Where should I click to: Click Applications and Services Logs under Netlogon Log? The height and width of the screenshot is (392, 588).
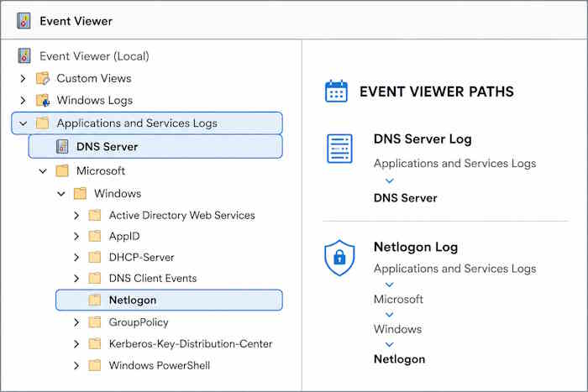(x=455, y=269)
